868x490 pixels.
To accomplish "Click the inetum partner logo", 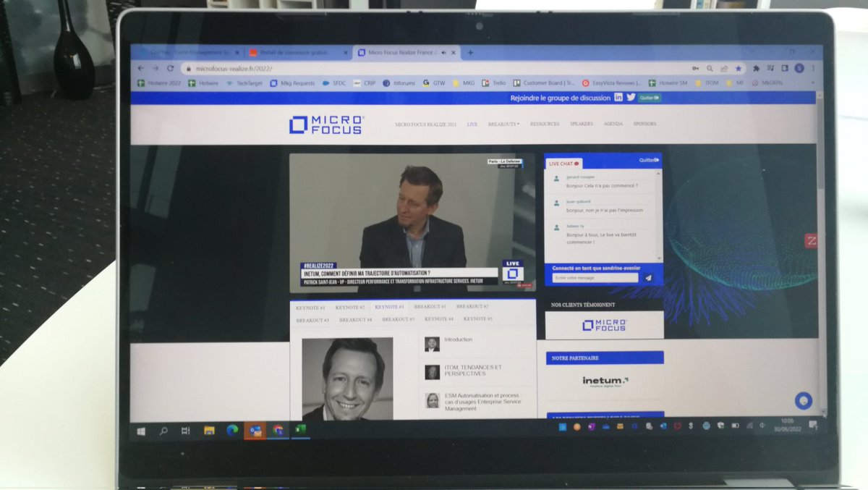I will point(605,381).
